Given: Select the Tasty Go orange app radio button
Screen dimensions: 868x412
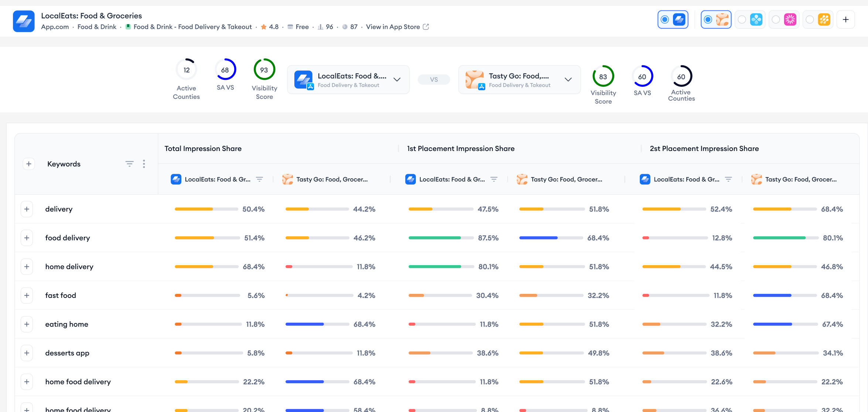Looking at the screenshot, I should pyautogui.click(x=708, y=20).
